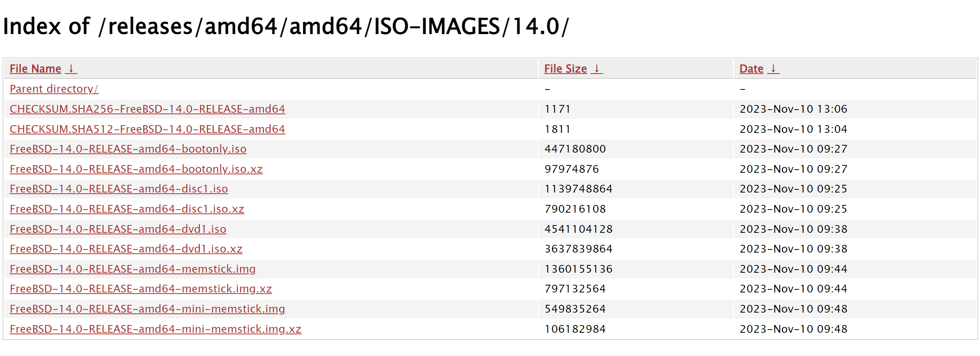Download FreeBSD-14.0-RELEASE-amd64-disc1.iso
Image resolution: width=980 pixels, height=356 pixels.
point(119,189)
